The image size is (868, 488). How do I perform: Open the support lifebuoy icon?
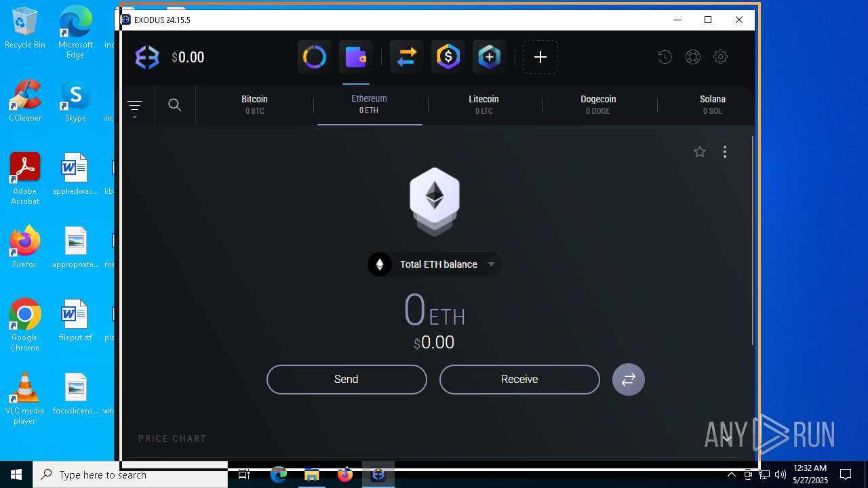692,57
